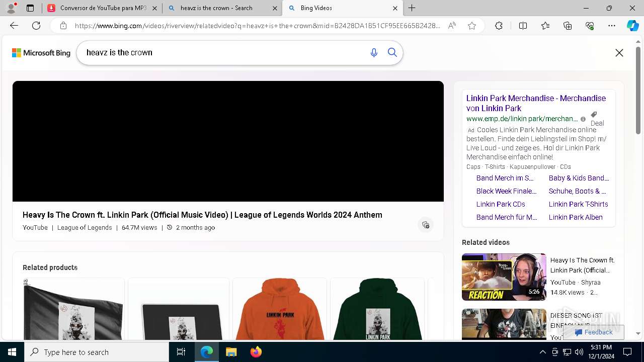644x362 pixels.
Task: Click the taskbar search box
Action: 97,352
